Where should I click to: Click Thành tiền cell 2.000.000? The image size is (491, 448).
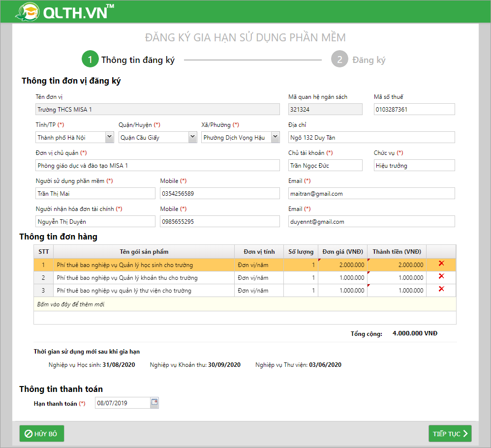click(x=397, y=265)
